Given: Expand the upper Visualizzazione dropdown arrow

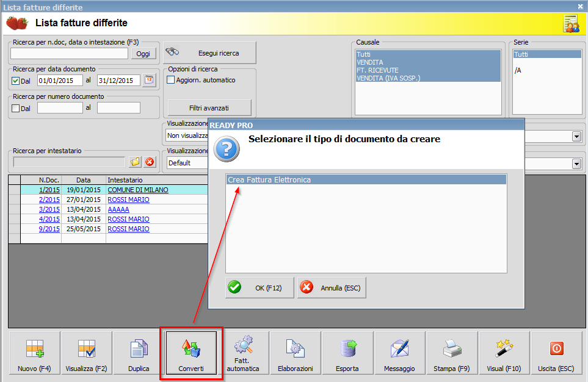Looking at the screenshot, I should 577,137.
